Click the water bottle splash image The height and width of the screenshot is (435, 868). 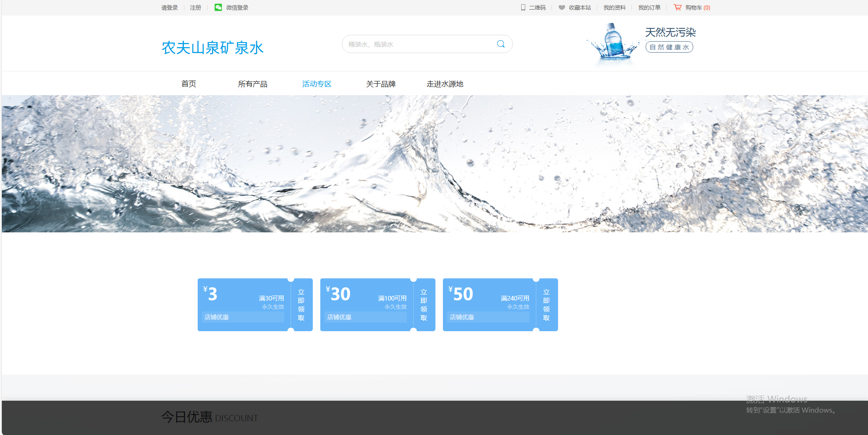tap(613, 42)
